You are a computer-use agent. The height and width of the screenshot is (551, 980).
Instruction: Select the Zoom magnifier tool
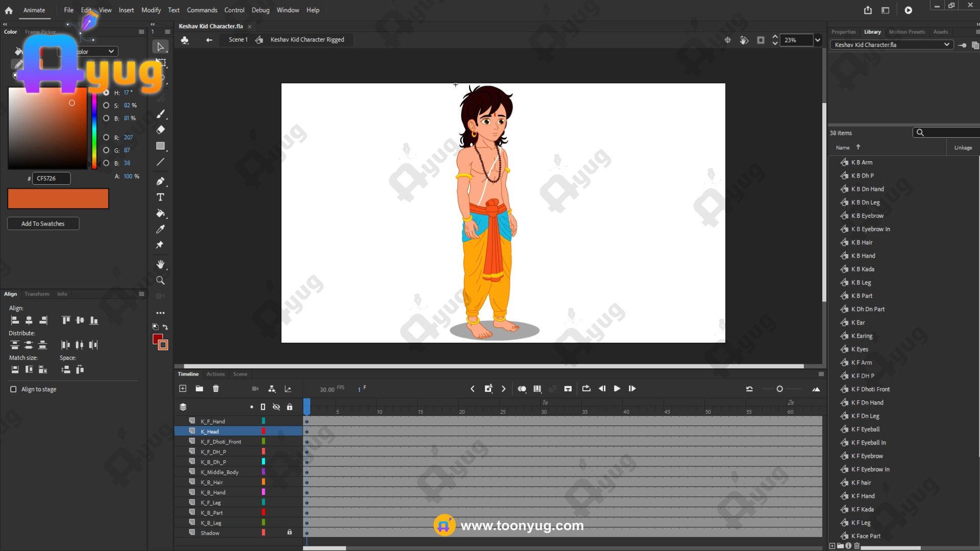click(x=160, y=281)
